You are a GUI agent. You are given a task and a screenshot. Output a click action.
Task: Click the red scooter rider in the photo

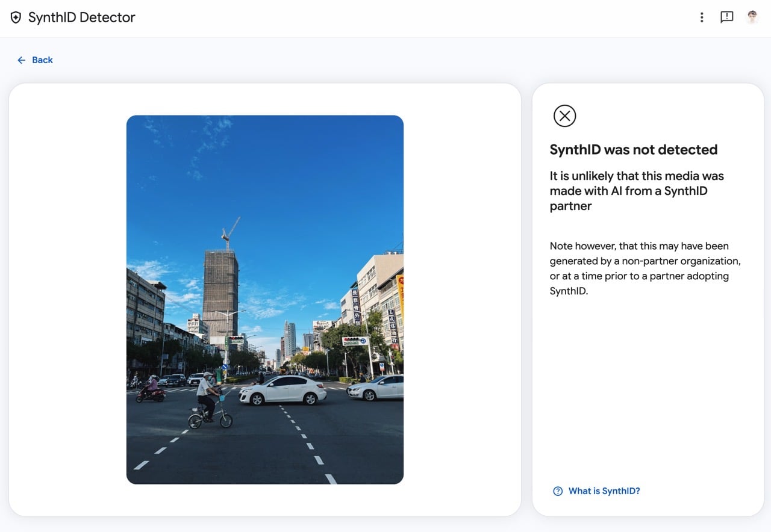coord(151,390)
